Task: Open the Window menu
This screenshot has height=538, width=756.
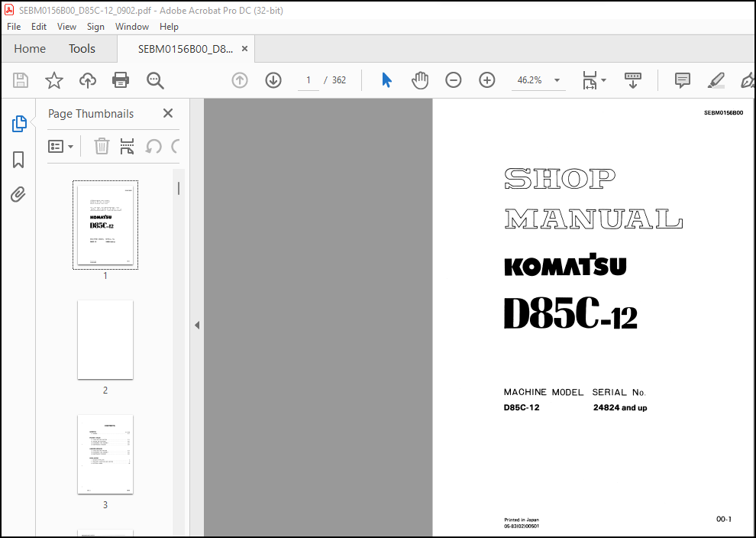Action: [x=131, y=27]
